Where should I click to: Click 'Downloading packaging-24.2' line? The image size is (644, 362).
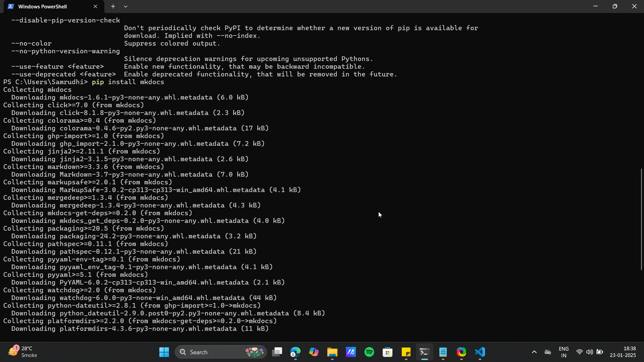coord(134,236)
